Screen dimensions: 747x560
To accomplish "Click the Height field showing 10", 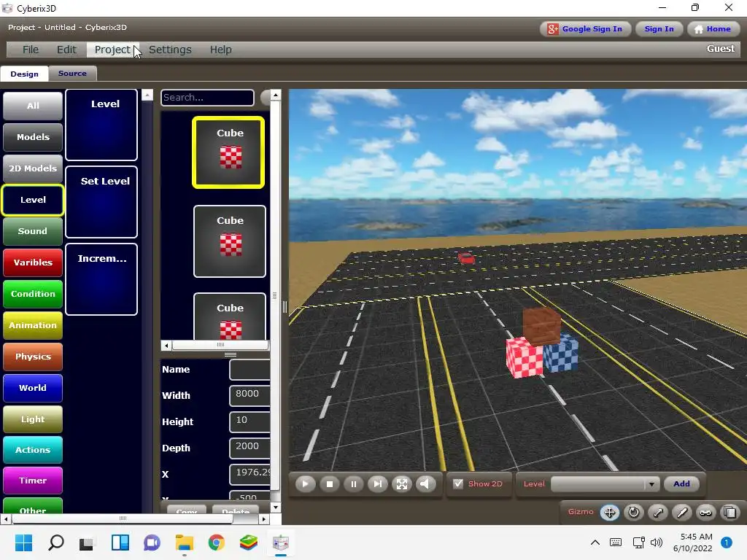I will (x=249, y=422).
